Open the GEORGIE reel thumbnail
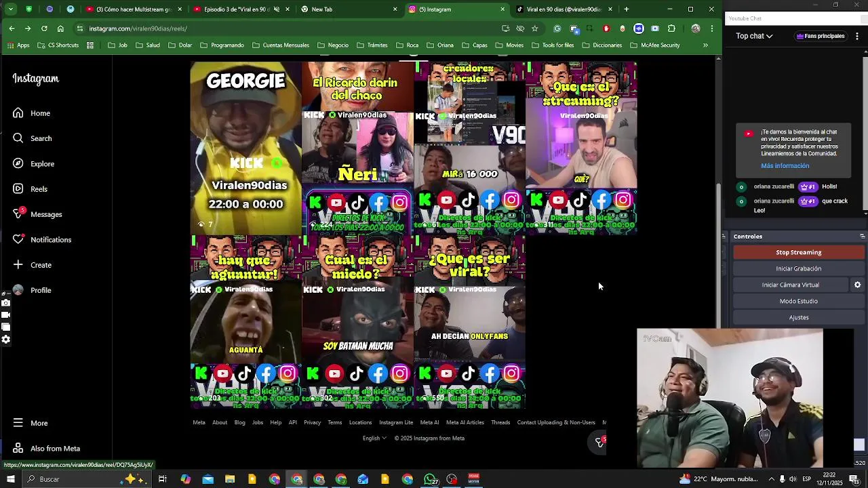Screen dimensions: 868x488 click(245, 148)
